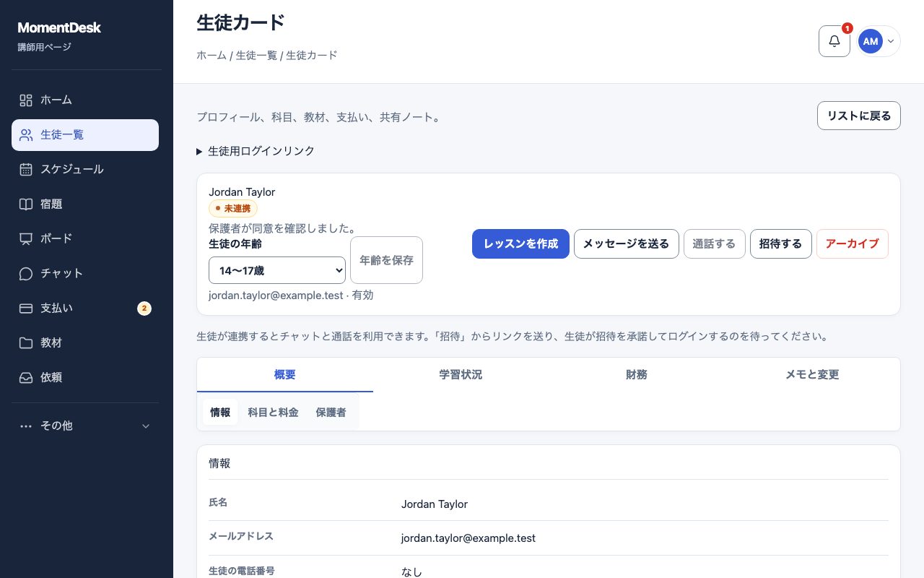Open notifications via the bell icon
Viewport: 924px width, 578px height.
click(x=834, y=41)
